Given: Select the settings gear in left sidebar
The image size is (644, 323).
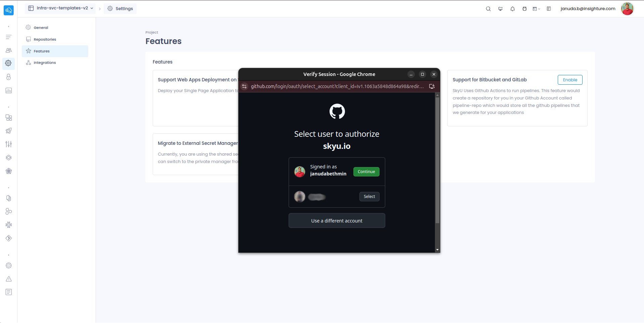Looking at the screenshot, I should [9, 63].
